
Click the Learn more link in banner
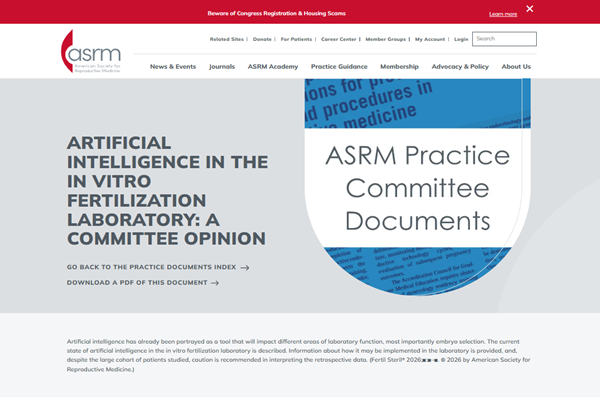click(503, 14)
